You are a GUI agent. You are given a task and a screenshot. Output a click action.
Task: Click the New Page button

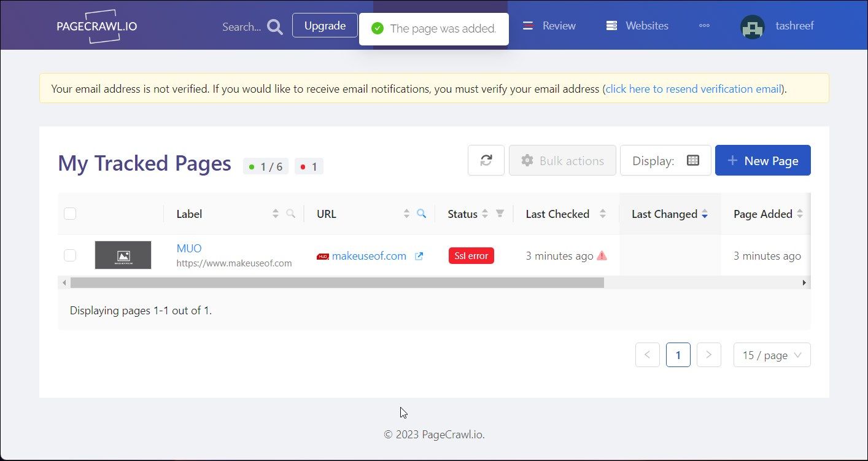click(762, 161)
